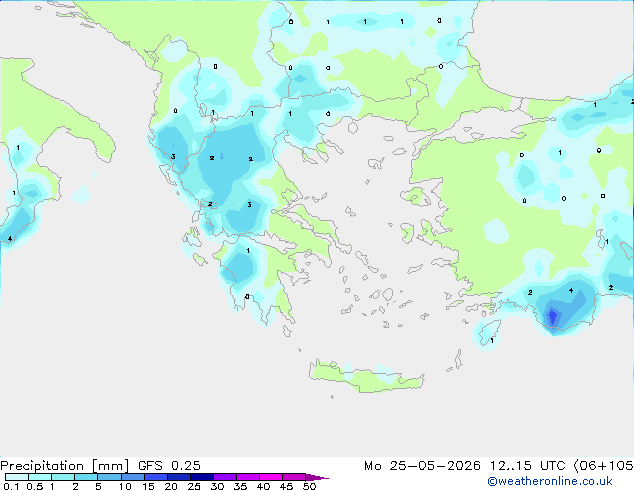Click the 2–5 mm legend color swatch
Screen dimensions: 634x490
tap(86, 477)
